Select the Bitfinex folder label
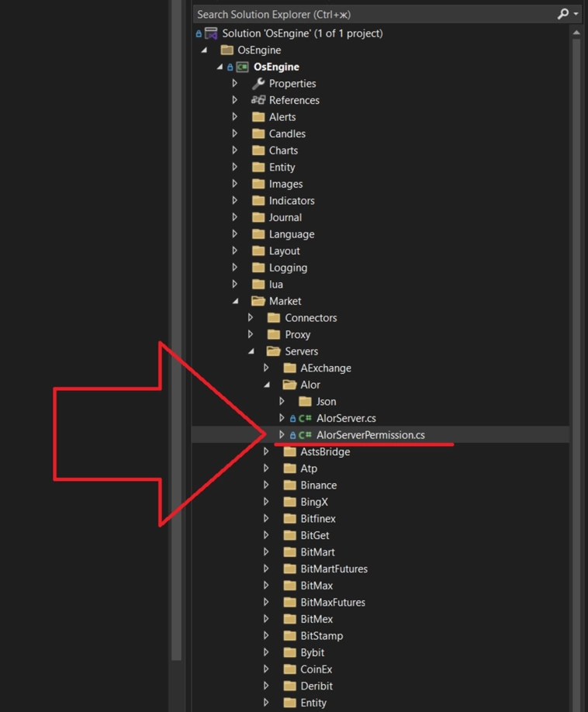 (x=318, y=519)
